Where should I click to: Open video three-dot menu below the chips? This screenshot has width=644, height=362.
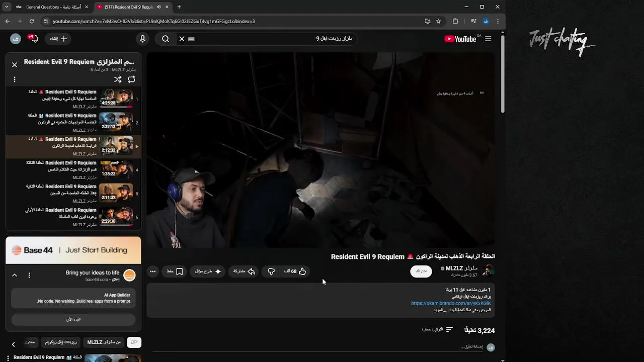click(x=8, y=357)
